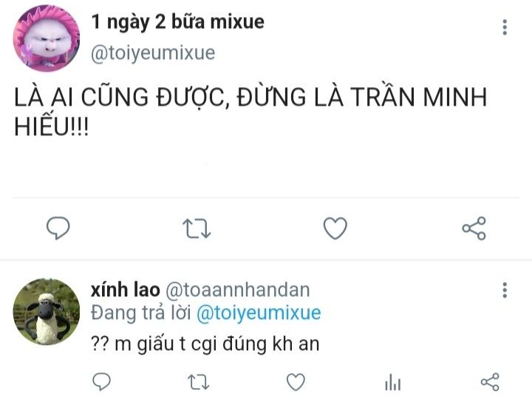Image resolution: width=532 pixels, height=402 pixels.
Task: Click the @toiyeumixue handle under the display name
Action: pos(153,53)
